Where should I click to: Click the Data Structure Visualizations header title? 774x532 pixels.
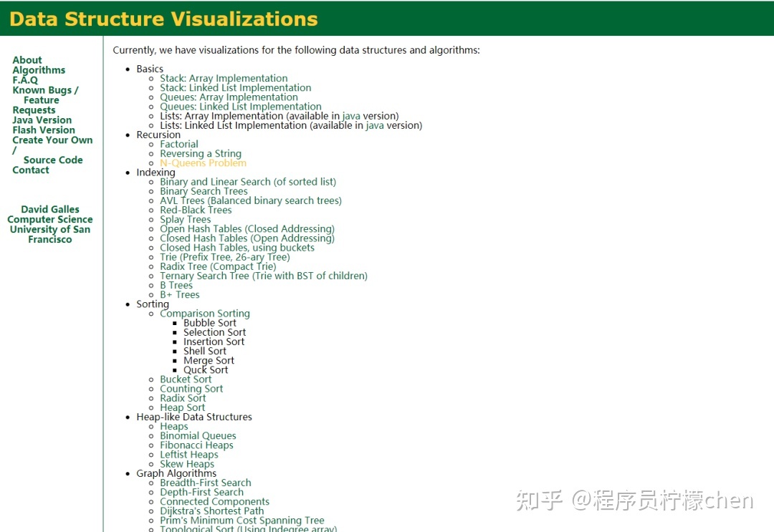tap(163, 19)
